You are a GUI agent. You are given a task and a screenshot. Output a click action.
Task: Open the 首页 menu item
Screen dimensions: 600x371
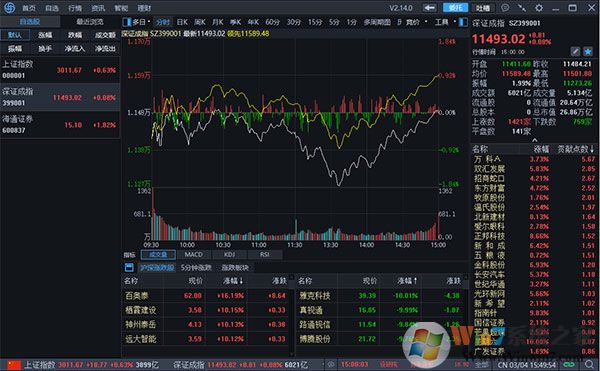(x=29, y=8)
